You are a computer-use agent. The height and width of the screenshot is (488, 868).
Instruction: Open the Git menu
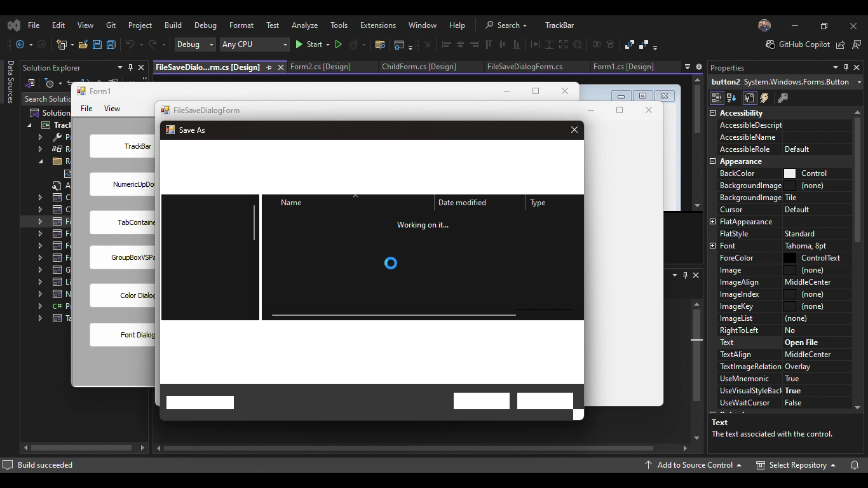click(x=111, y=25)
